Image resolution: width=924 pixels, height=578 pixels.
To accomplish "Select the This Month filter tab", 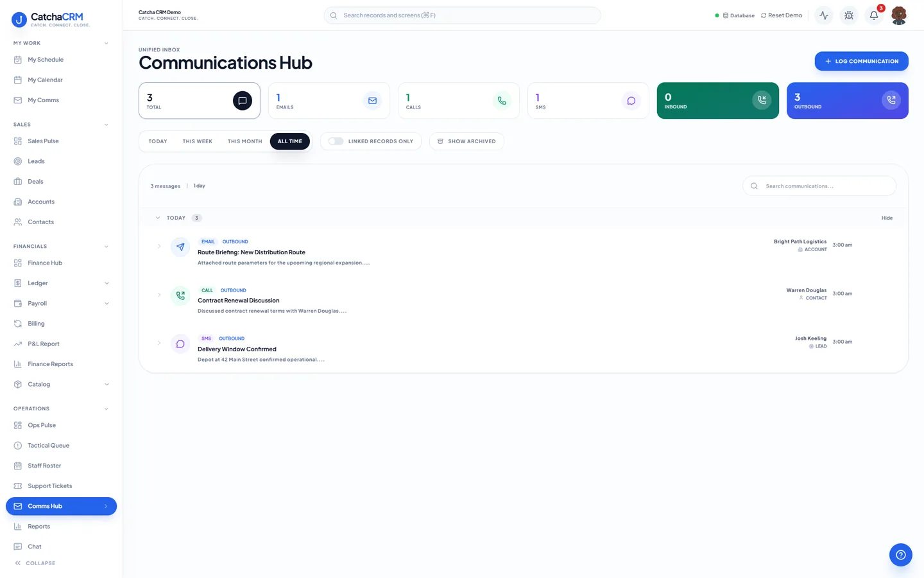I will click(x=244, y=141).
